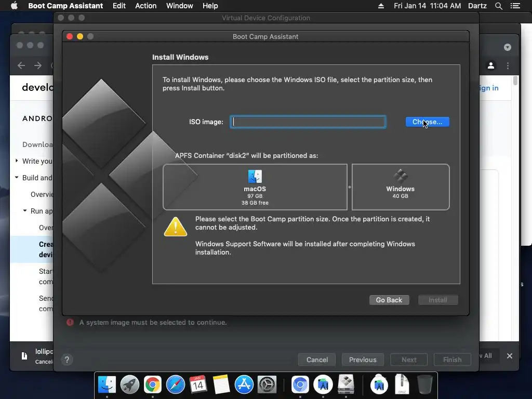Select the macOS partition box
This screenshot has width=532, height=399.
click(x=255, y=187)
